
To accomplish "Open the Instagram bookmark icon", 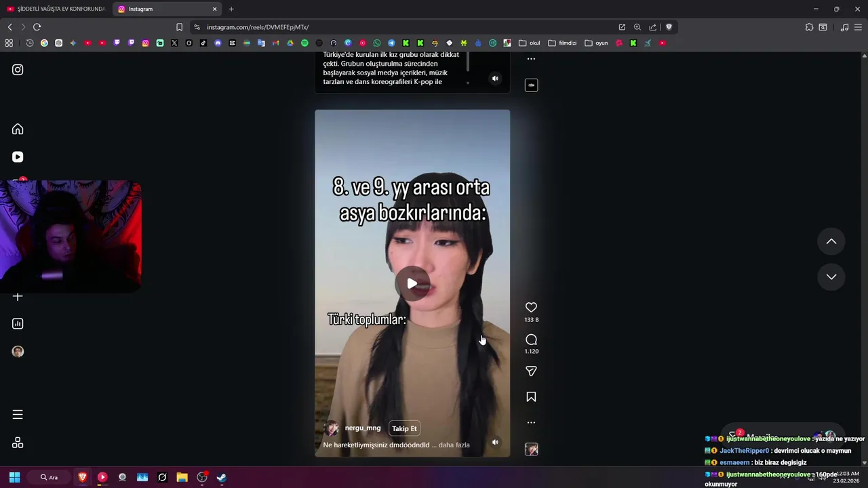I will coord(145,43).
